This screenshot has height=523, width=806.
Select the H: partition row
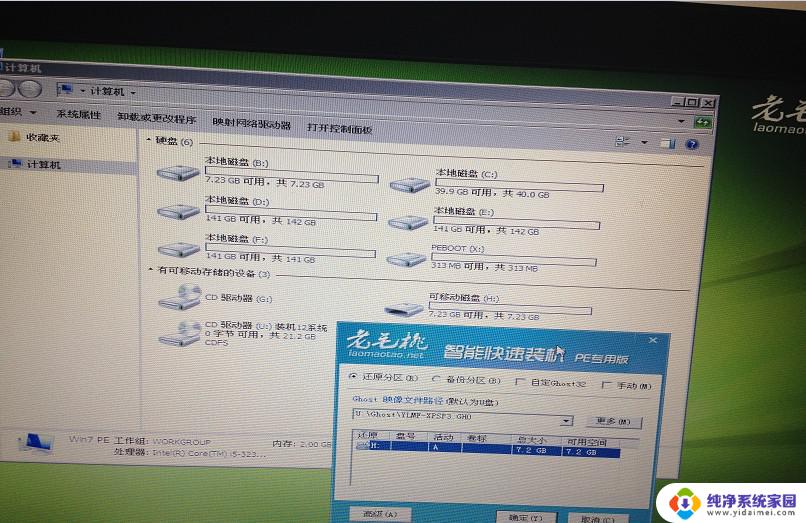(x=487, y=449)
